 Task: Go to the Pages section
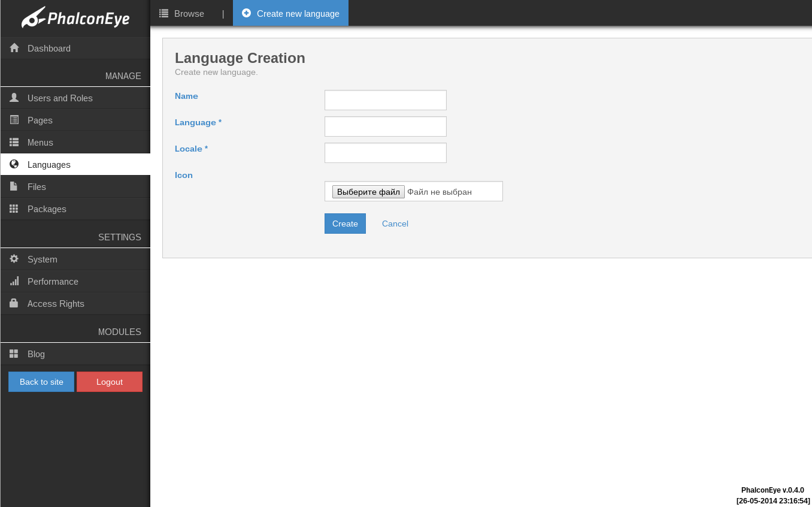75,120
